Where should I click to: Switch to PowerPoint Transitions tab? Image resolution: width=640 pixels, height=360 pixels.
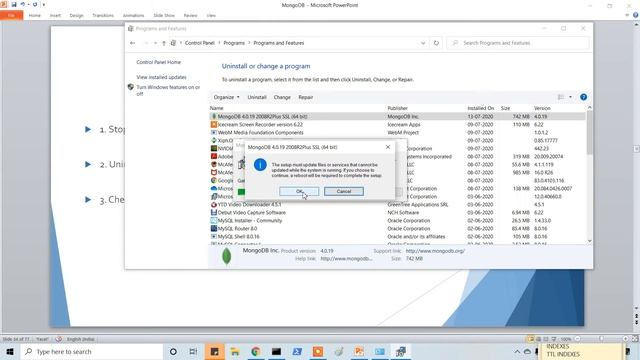click(103, 16)
